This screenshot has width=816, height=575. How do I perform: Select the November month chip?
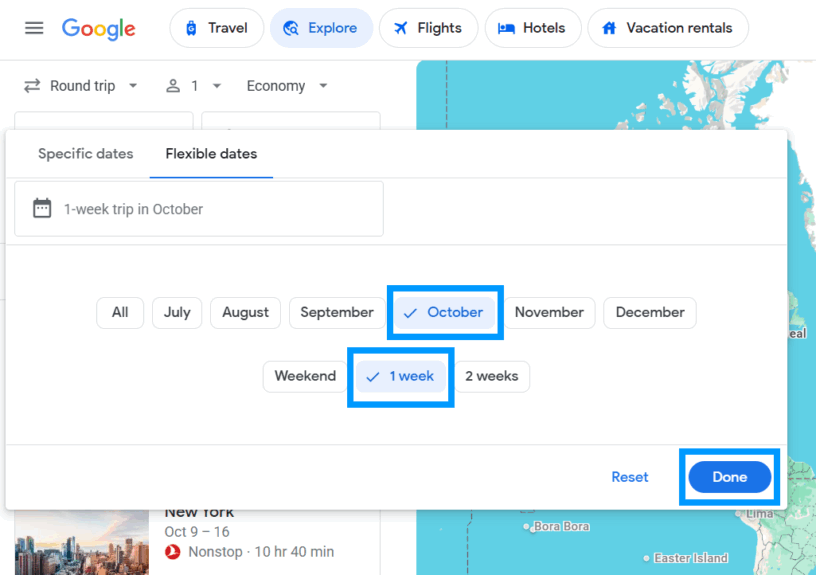click(549, 313)
